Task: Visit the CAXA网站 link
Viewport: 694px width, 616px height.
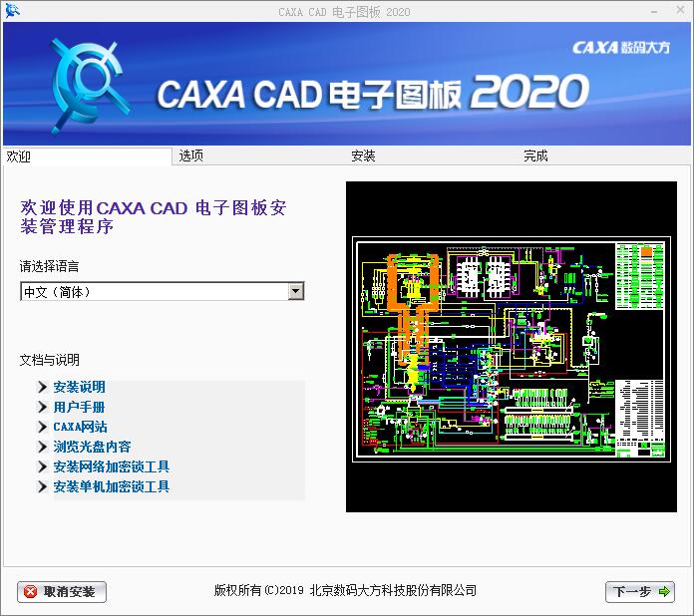Action: tap(80, 427)
